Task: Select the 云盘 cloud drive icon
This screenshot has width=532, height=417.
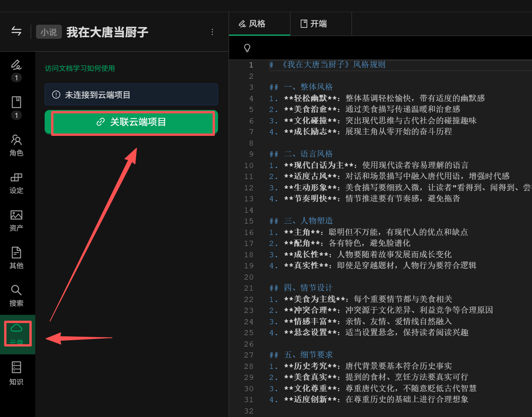Action: point(17,333)
